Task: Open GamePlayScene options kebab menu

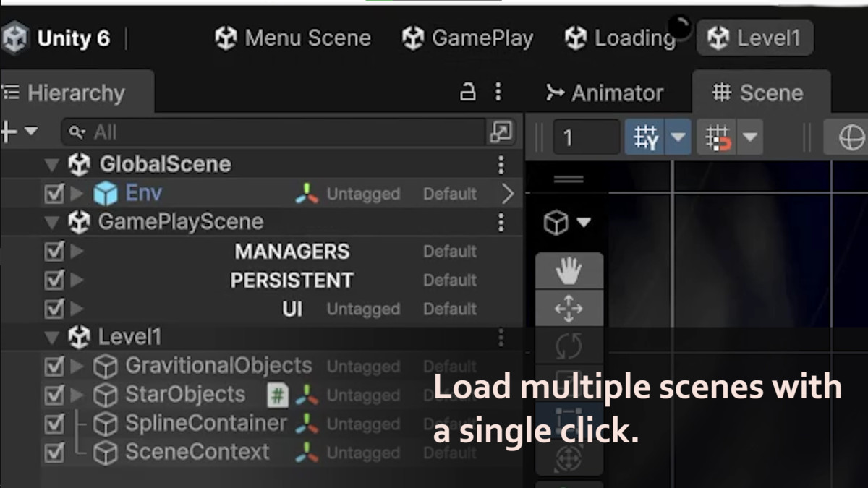Action: tap(501, 222)
